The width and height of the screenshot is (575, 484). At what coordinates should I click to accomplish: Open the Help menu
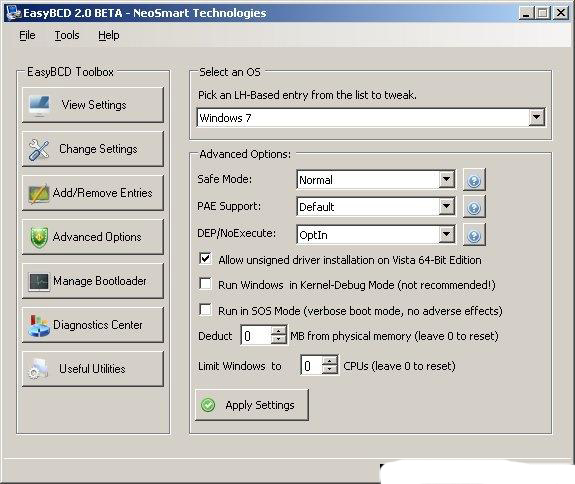[x=109, y=35]
